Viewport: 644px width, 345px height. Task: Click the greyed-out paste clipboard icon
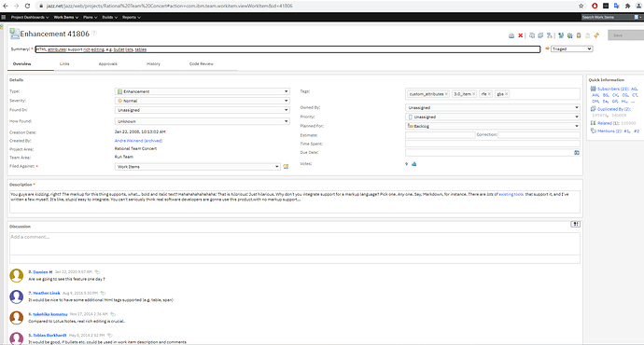pos(588,35)
